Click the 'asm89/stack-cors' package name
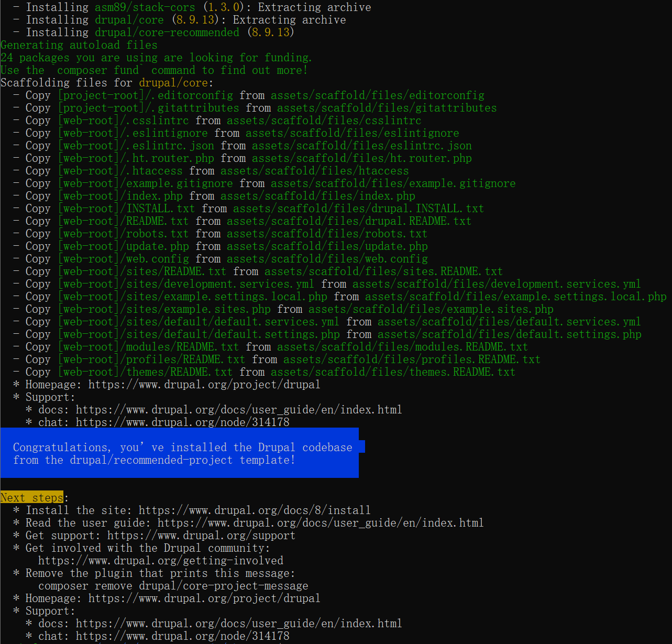This screenshot has width=672, height=644. point(145,7)
